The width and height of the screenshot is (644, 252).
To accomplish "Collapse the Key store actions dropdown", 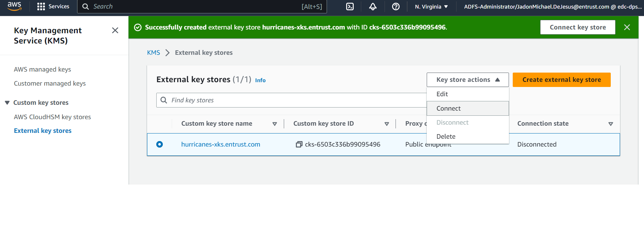I will click(x=467, y=80).
